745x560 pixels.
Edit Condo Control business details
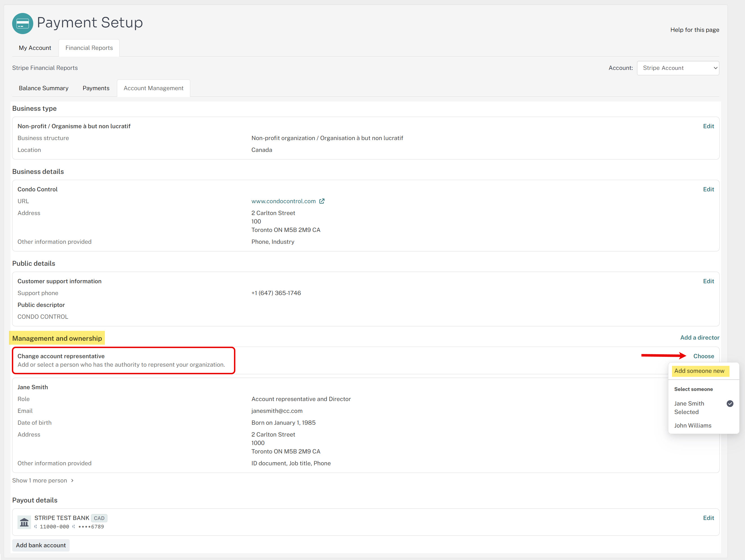(x=708, y=189)
